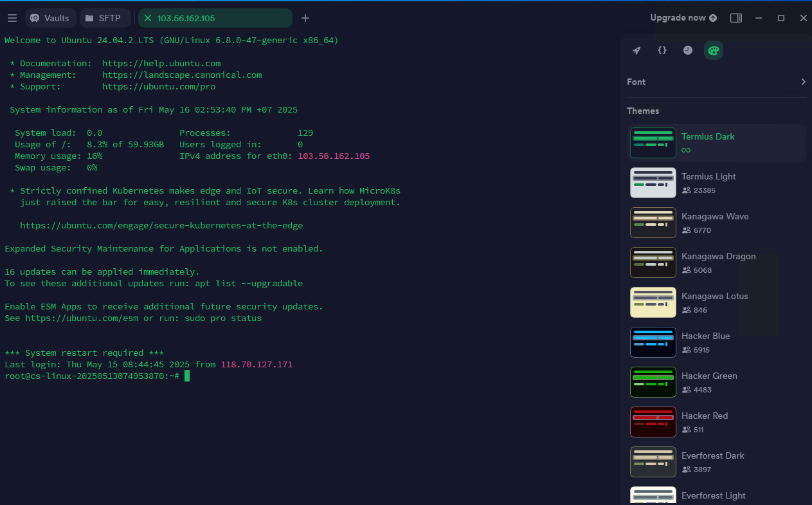
Task: Click the Themes section heading
Action: pos(643,111)
